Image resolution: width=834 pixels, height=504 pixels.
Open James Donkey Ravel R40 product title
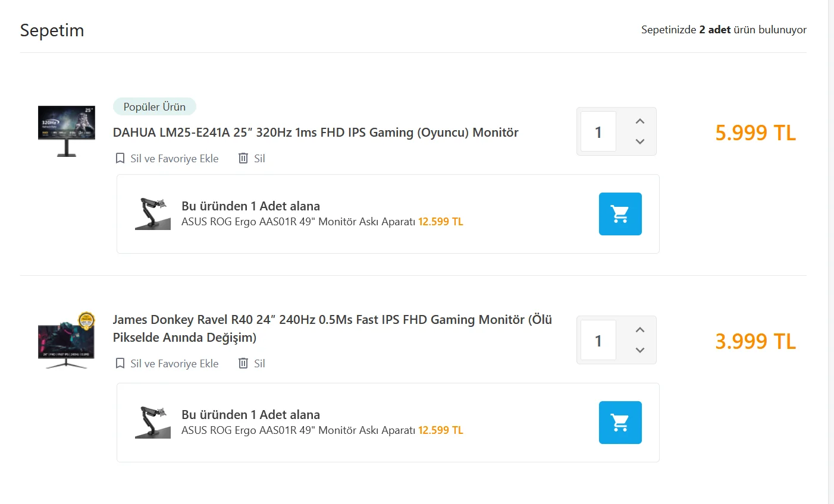point(333,329)
